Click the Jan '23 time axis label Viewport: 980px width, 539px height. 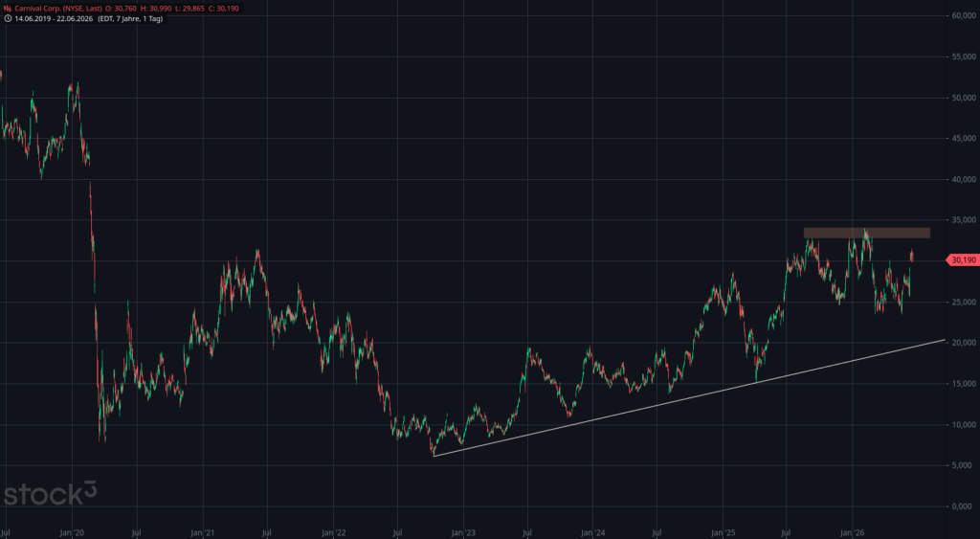463,533
